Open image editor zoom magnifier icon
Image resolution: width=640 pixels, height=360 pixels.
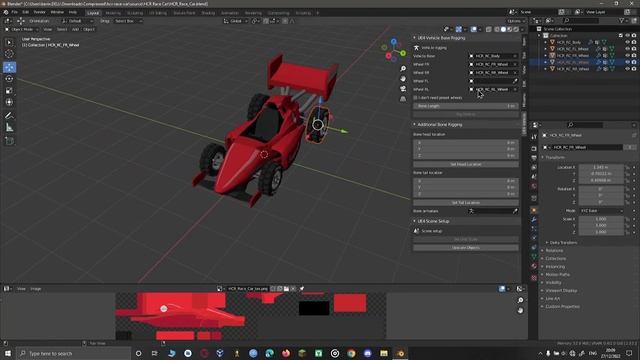coord(520,300)
